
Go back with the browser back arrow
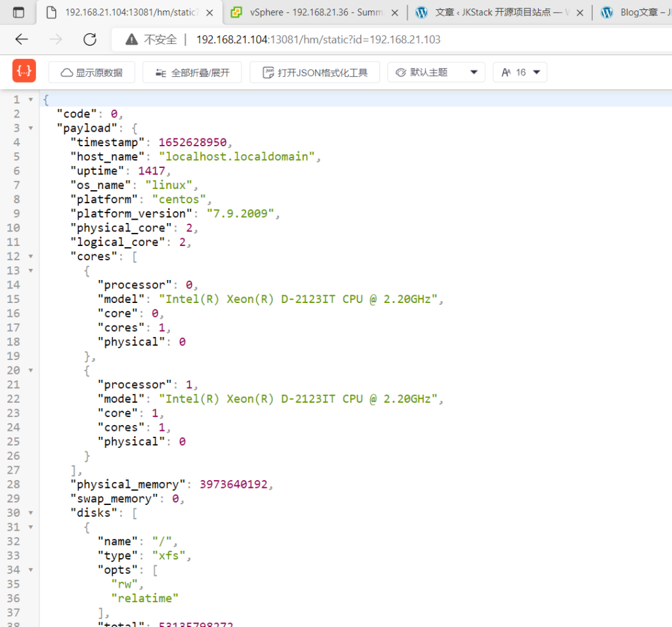coord(22,39)
